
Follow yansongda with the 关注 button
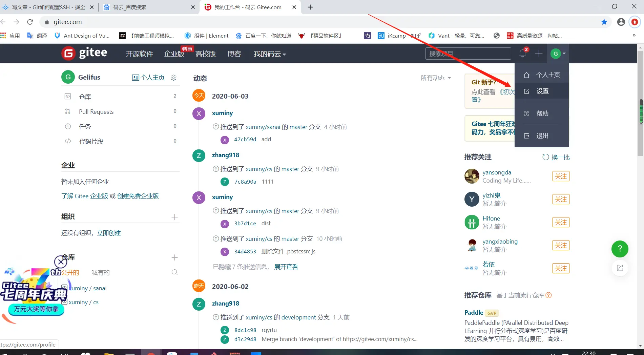561,176
